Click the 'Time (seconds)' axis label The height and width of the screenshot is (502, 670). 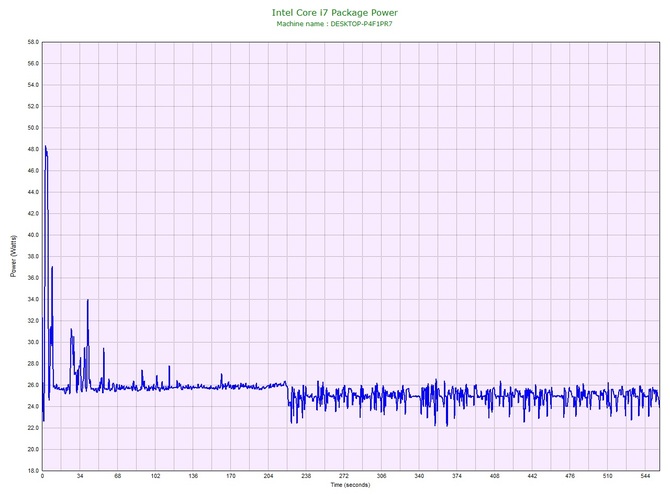pos(350,485)
